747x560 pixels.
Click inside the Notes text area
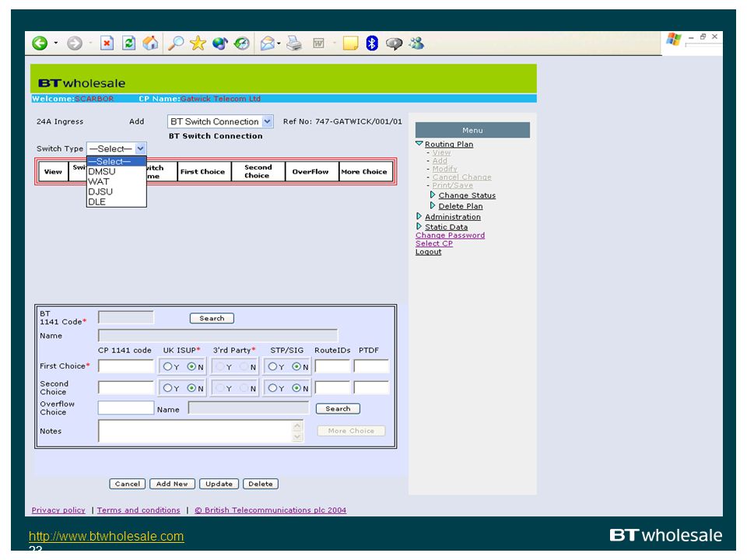point(196,431)
